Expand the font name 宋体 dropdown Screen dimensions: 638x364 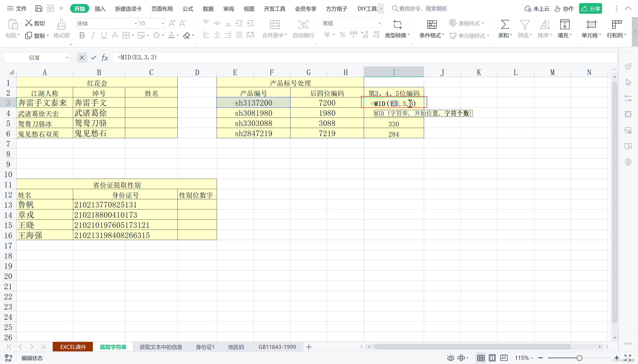[x=136, y=23]
